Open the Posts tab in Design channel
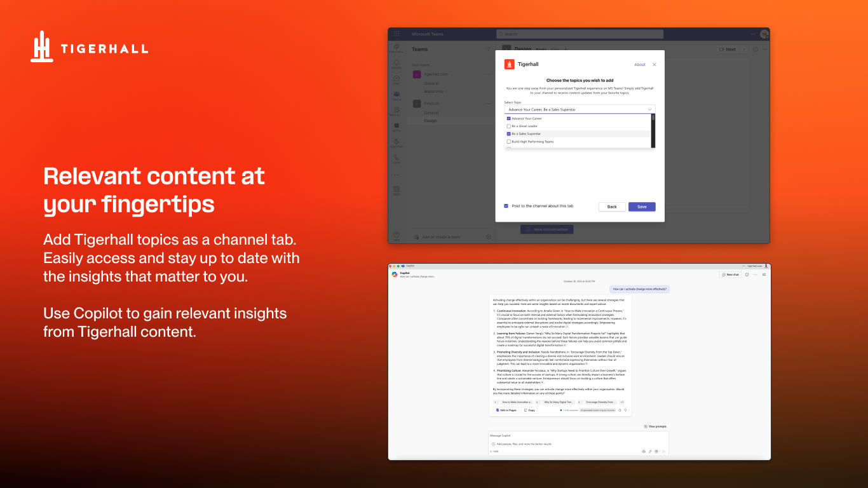The width and height of the screenshot is (868, 488). [541, 49]
